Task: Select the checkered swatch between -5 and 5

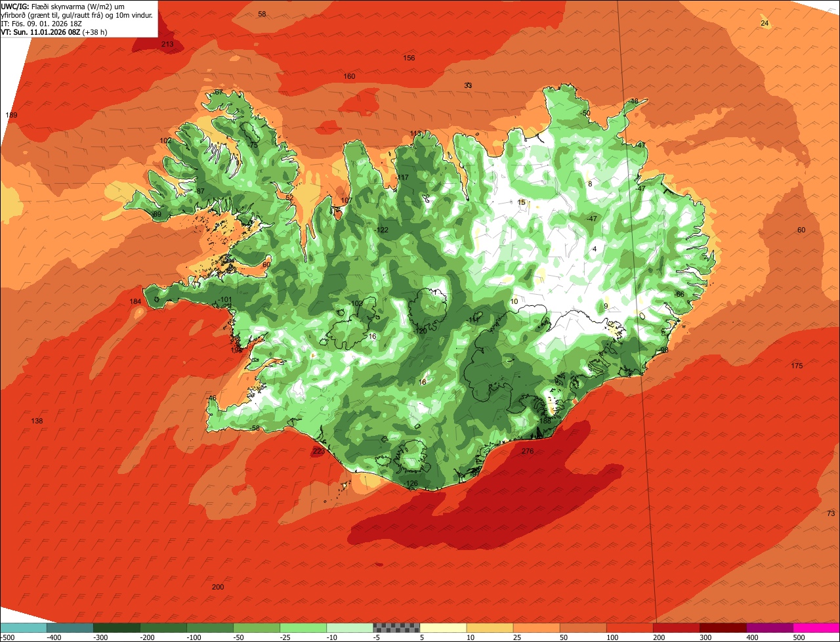Action: click(x=396, y=628)
